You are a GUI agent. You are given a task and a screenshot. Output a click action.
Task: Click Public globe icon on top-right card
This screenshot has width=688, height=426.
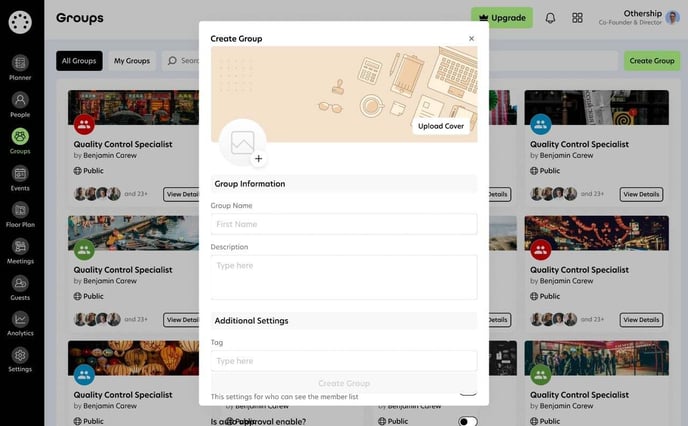tap(534, 171)
